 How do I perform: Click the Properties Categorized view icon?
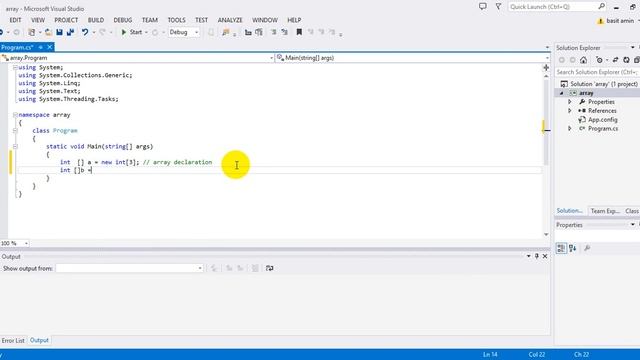click(562, 248)
